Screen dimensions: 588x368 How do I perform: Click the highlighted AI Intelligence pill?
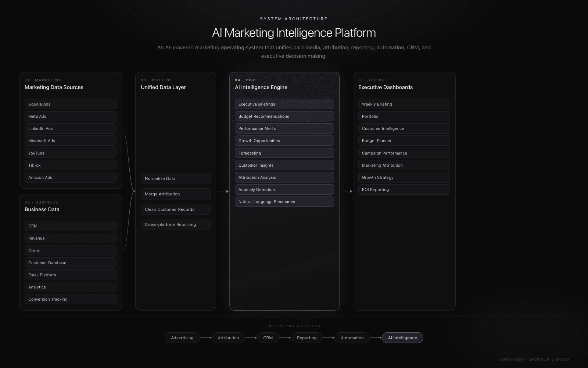(x=402, y=338)
